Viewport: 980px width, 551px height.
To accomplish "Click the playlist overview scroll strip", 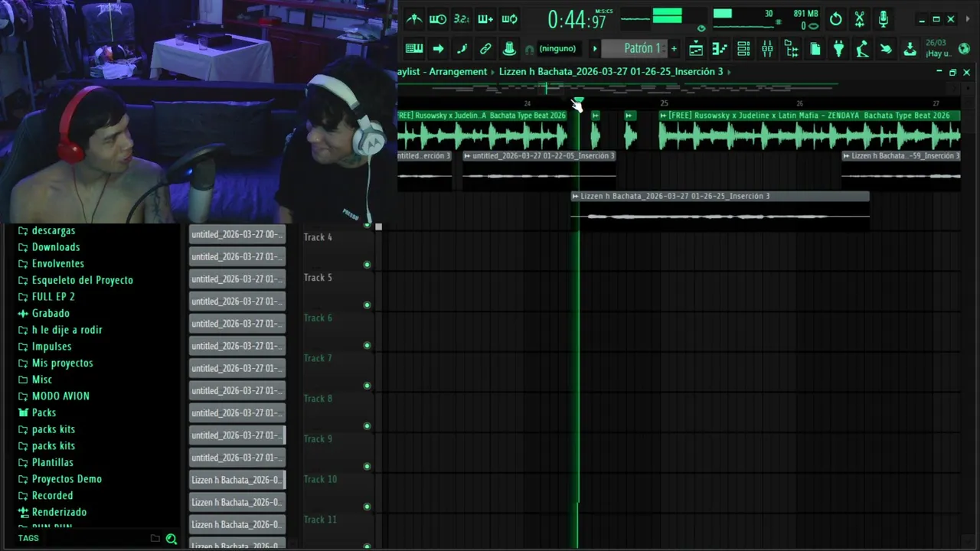I will point(678,87).
